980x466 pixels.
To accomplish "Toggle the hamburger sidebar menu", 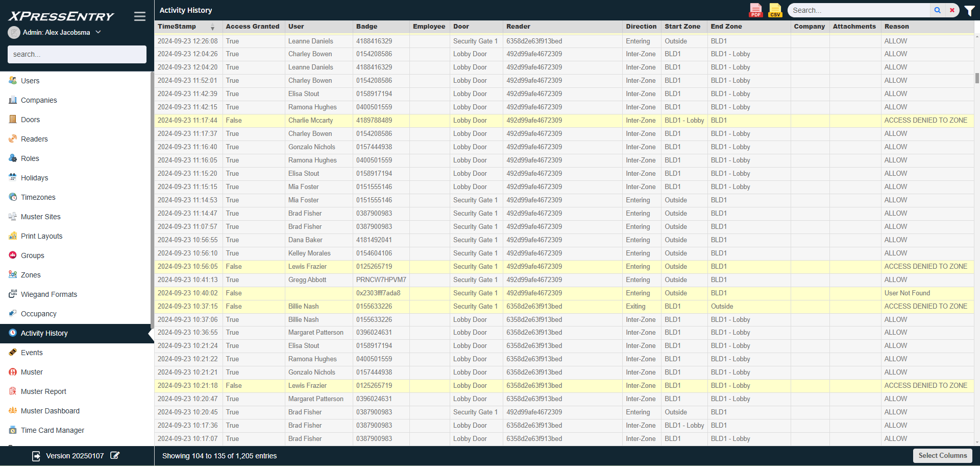I will point(140,16).
